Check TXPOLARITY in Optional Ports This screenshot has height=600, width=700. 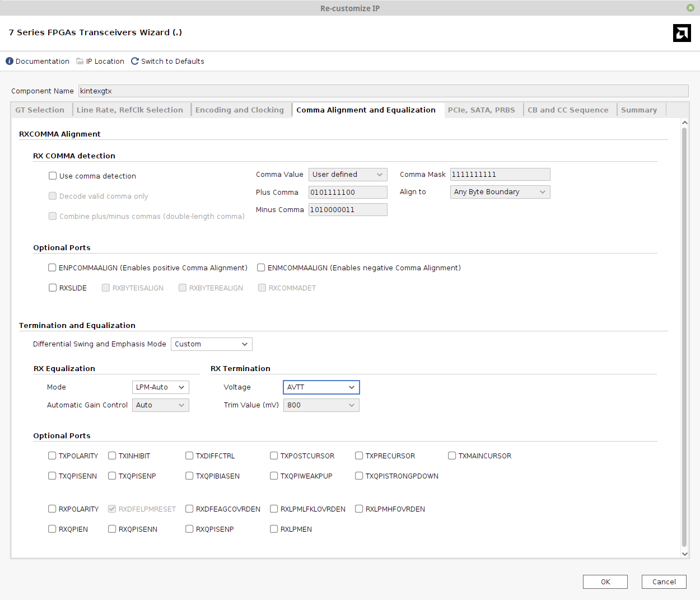point(52,456)
